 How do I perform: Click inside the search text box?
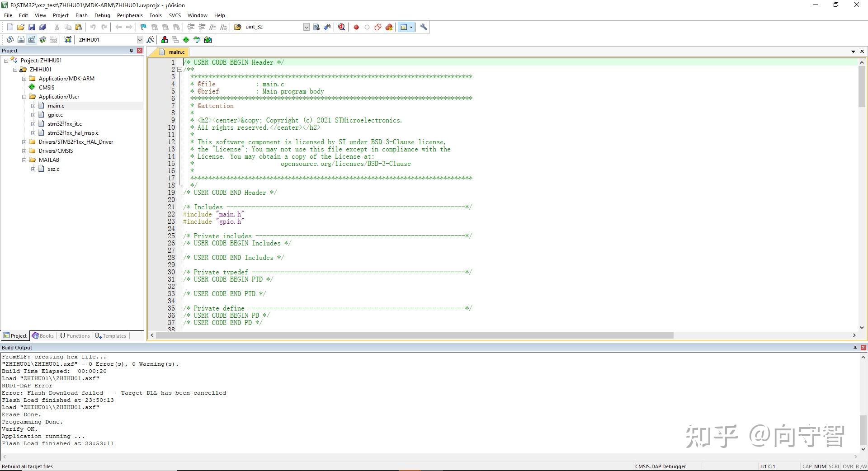271,27
